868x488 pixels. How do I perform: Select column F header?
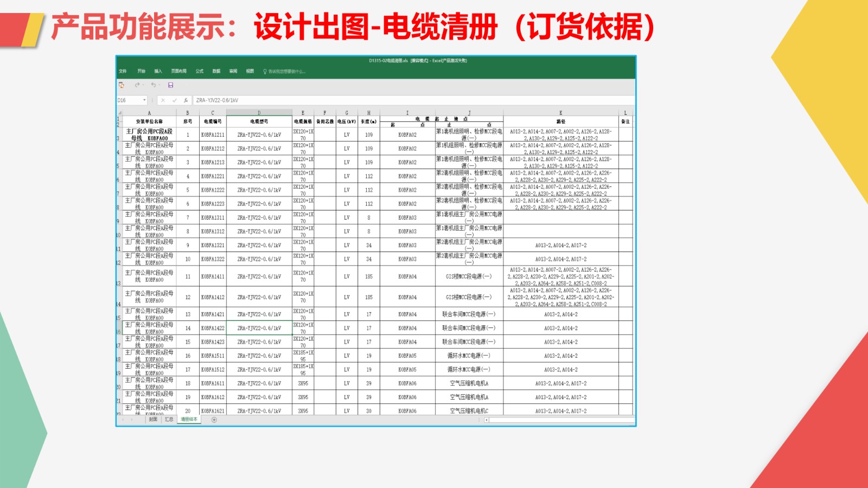click(x=325, y=113)
